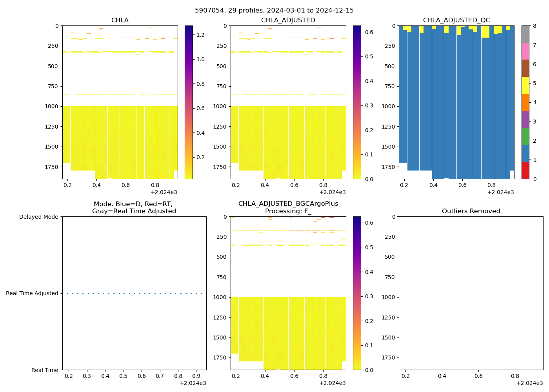Screen dimensions: 549x392
Task: Click the CHLA_ADJUSTED_QC plot title
Action: pos(456,20)
